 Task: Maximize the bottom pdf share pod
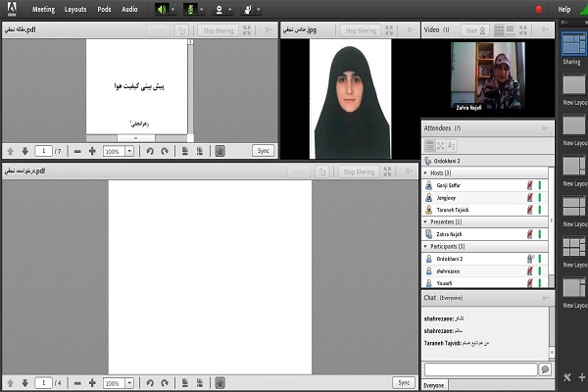tap(388, 171)
